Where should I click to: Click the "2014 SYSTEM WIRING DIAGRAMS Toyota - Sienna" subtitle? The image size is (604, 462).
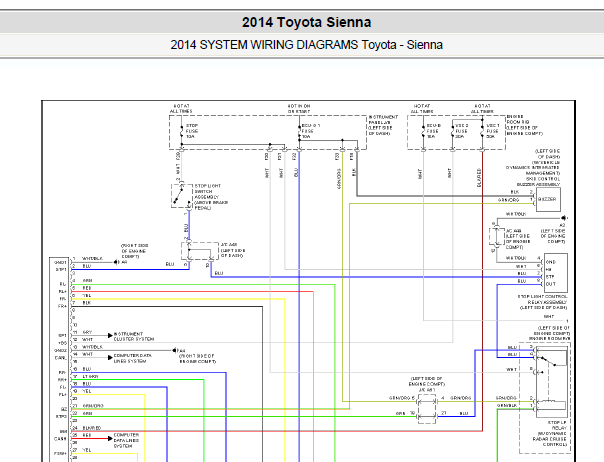[306, 45]
